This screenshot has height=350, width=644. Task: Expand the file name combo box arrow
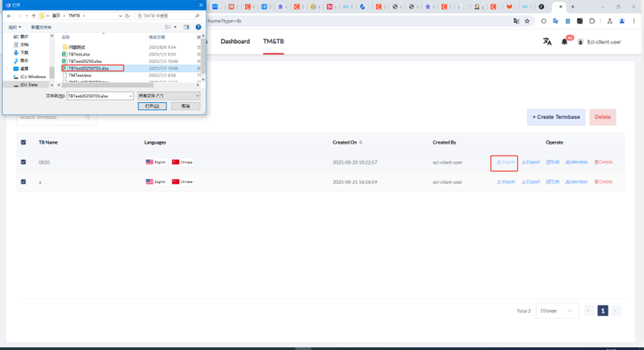click(131, 96)
